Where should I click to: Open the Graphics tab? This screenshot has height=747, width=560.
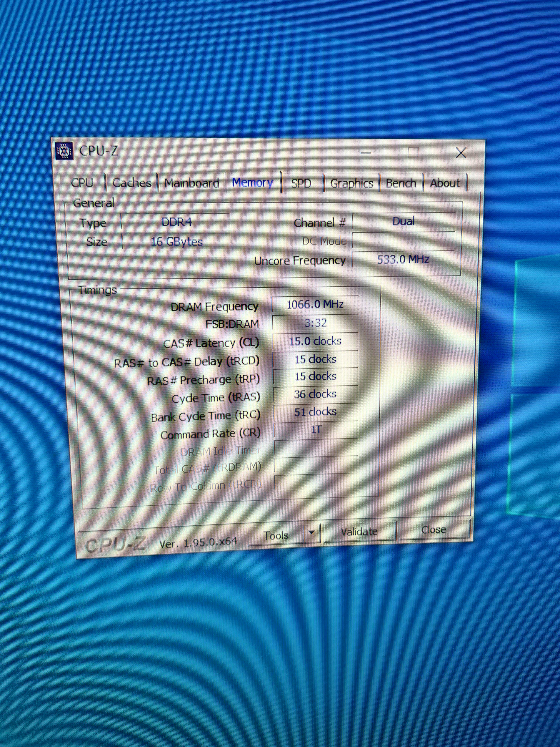pos(351,183)
